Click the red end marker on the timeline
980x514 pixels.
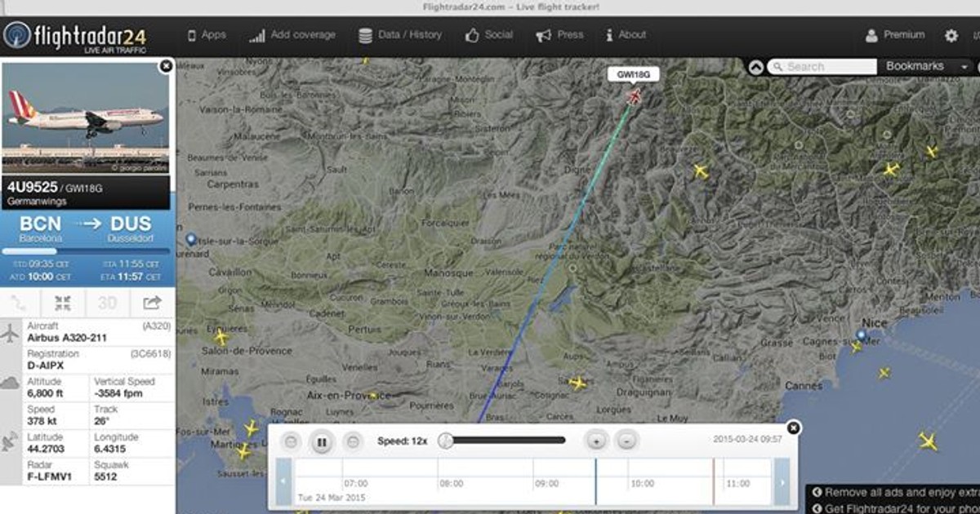[x=714, y=481]
